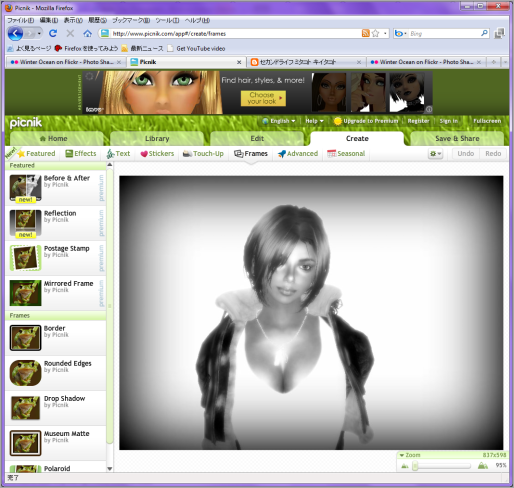This screenshot has height=488, width=514.
Task: Select the Rounded Edges frame
Action: tap(56, 373)
